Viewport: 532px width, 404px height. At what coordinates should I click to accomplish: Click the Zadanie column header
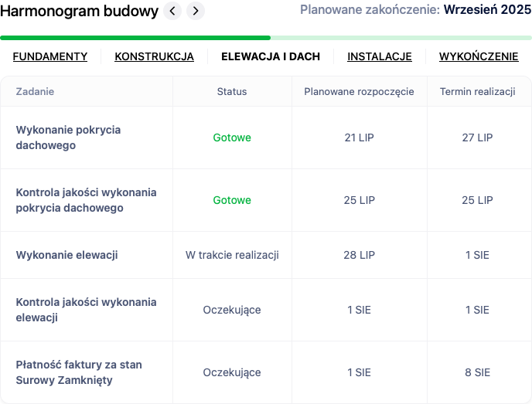point(36,91)
